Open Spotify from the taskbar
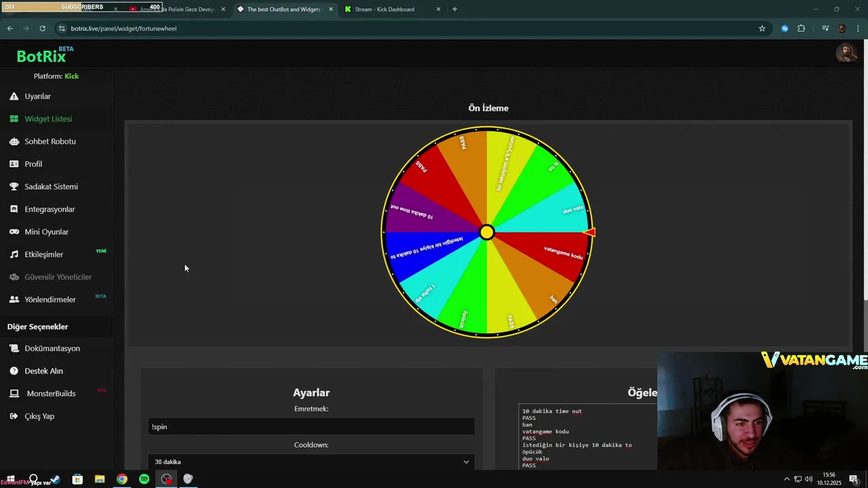Viewport: 868px width, 488px height. (144, 479)
